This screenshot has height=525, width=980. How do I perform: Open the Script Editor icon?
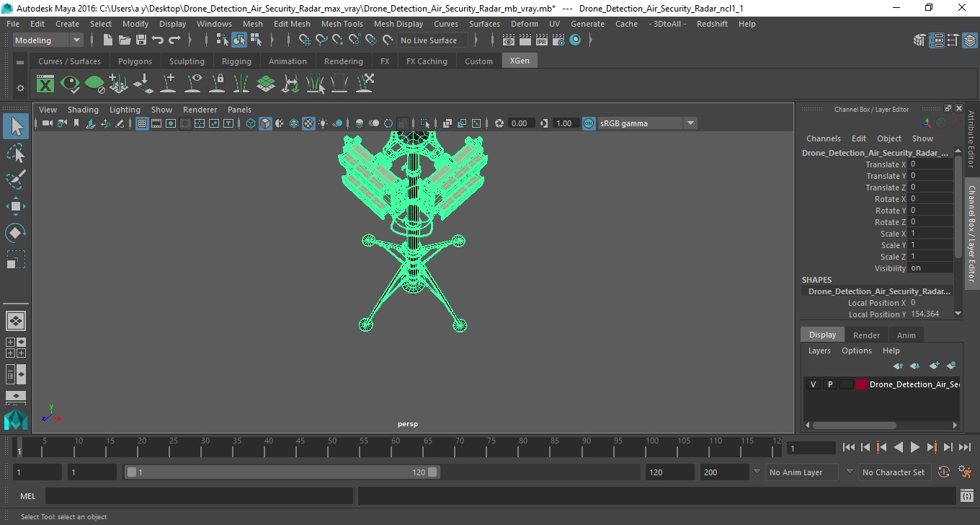tap(967, 496)
